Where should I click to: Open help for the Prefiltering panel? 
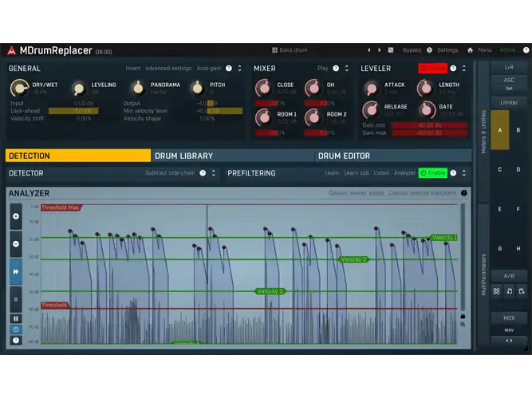pos(453,173)
